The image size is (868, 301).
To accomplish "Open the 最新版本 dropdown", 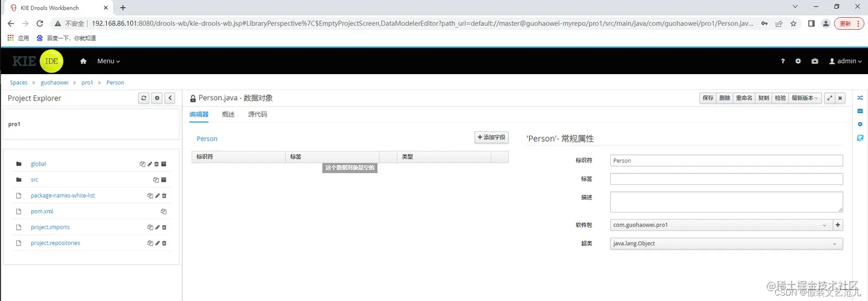I will click(805, 98).
